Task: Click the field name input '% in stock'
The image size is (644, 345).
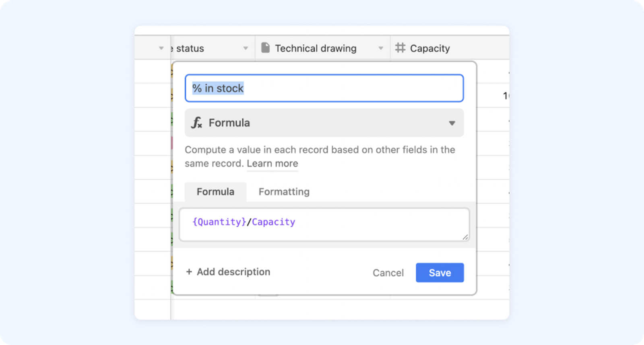Action: pyautogui.click(x=324, y=88)
